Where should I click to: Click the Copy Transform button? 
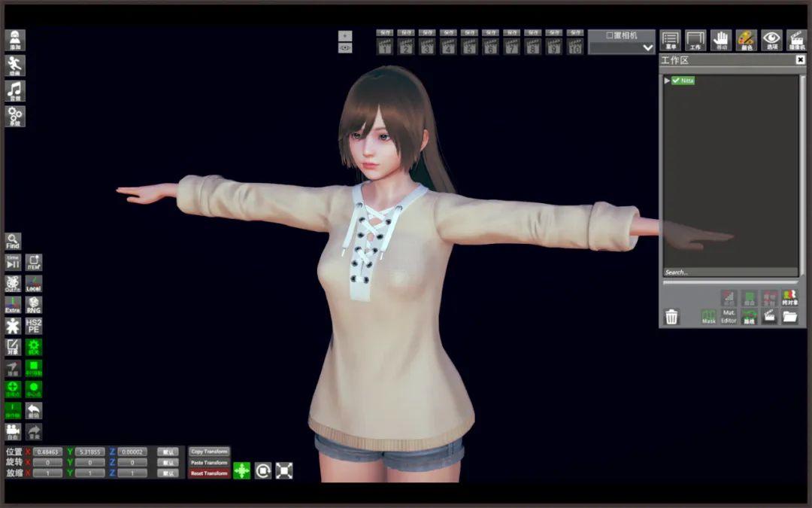pyautogui.click(x=209, y=452)
